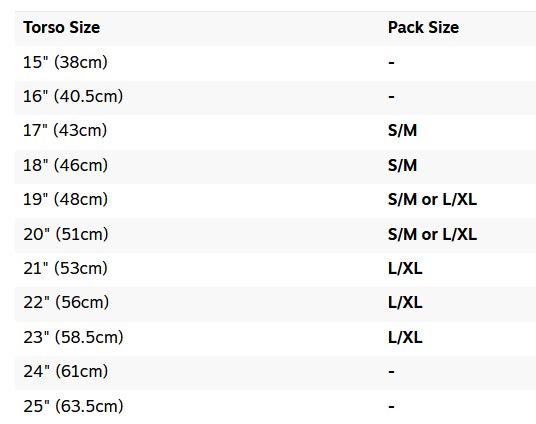The width and height of the screenshot is (536, 424).
Task: Click the 18" (46cm) torso size cell
Action: tap(65, 165)
